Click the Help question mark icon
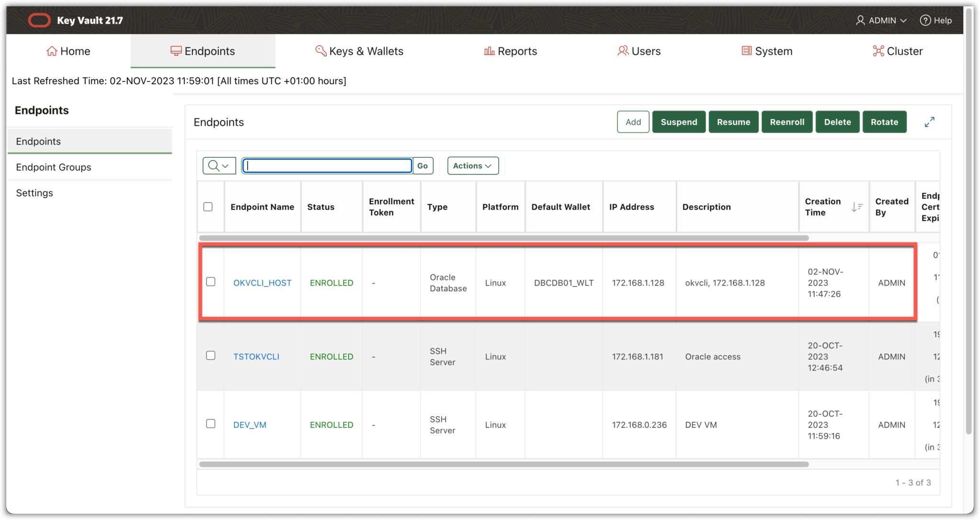 [x=925, y=20]
